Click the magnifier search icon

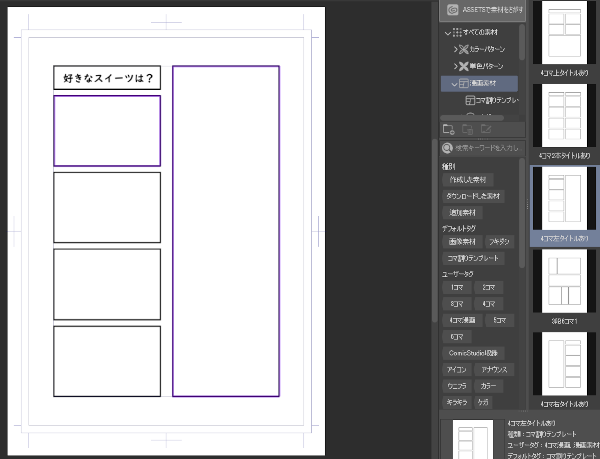tap(447, 148)
